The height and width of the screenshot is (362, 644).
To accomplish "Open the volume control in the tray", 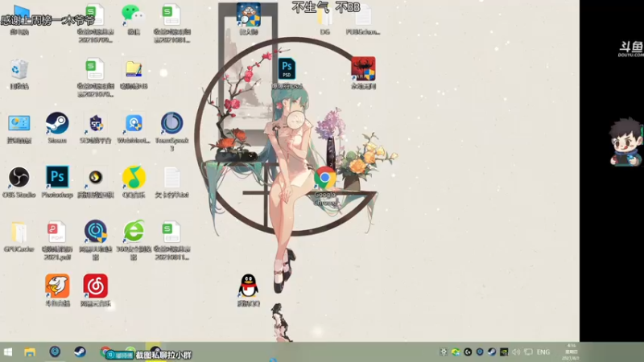I will [x=516, y=352].
